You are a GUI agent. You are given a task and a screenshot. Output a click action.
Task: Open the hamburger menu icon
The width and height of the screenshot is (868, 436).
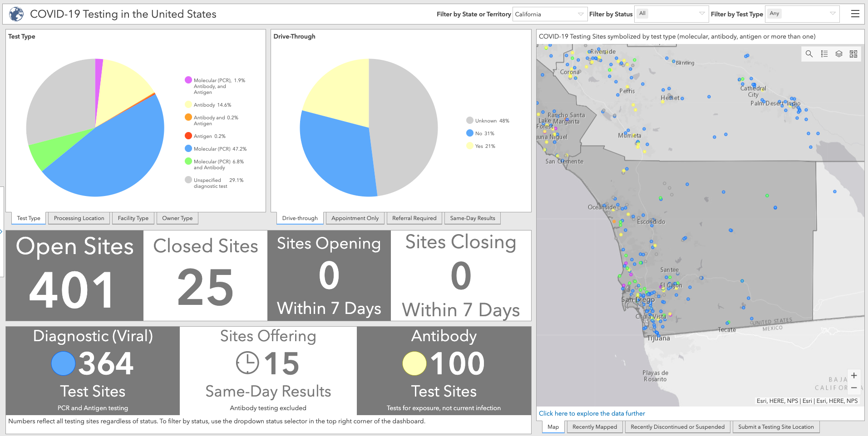point(855,14)
